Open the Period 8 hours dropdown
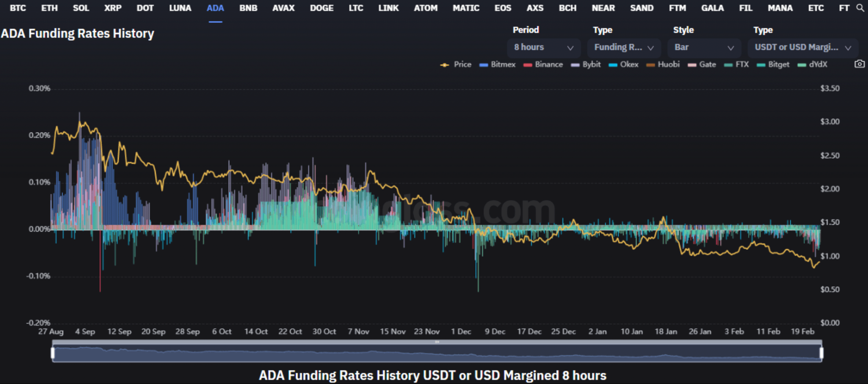Viewport: 868px width, 384px height. tap(543, 48)
